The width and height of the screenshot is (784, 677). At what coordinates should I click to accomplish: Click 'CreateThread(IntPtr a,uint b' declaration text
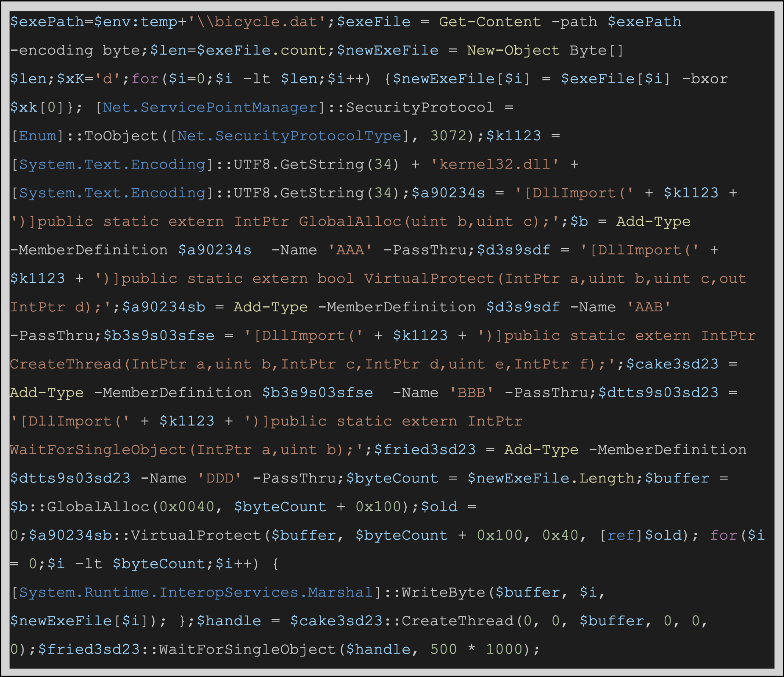(145, 364)
